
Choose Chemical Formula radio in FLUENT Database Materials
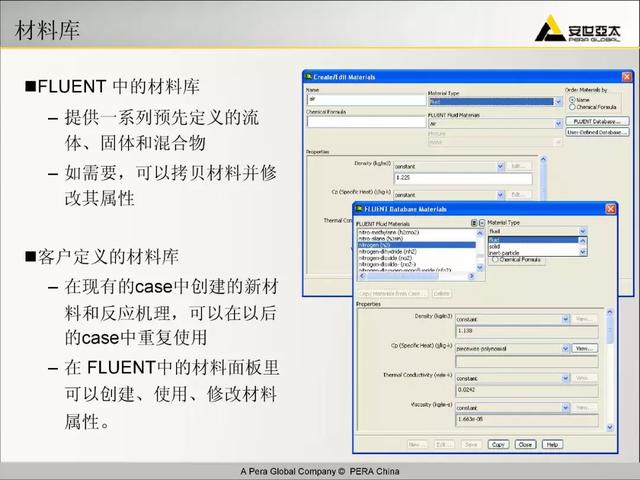click(x=495, y=260)
